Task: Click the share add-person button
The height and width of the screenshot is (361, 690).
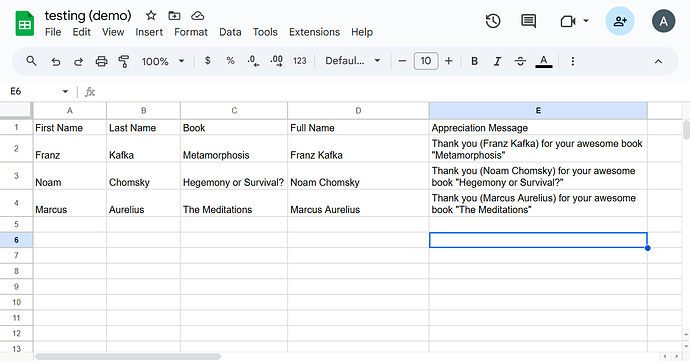Action: (x=620, y=21)
